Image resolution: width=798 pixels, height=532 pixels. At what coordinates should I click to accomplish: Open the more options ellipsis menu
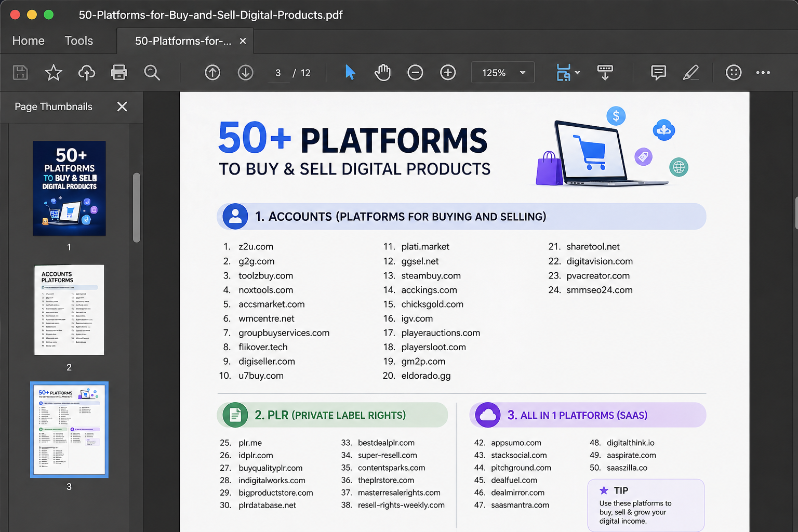[x=763, y=73]
